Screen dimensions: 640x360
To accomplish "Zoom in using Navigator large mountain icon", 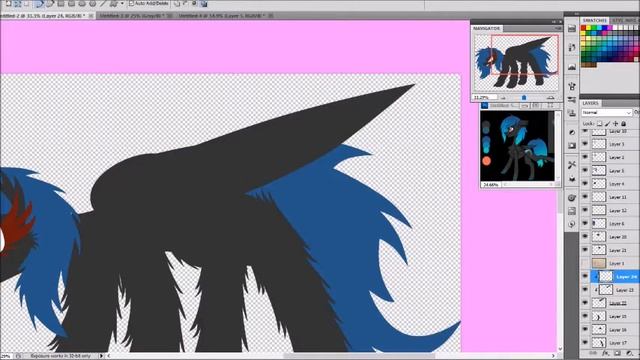I will tap(551, 98).
